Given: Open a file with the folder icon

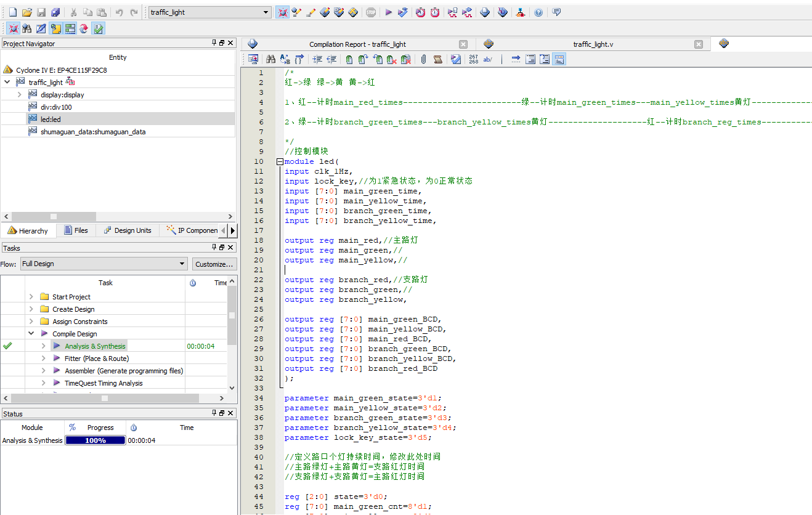Looking at the screenshot, I should click(26, 12).
